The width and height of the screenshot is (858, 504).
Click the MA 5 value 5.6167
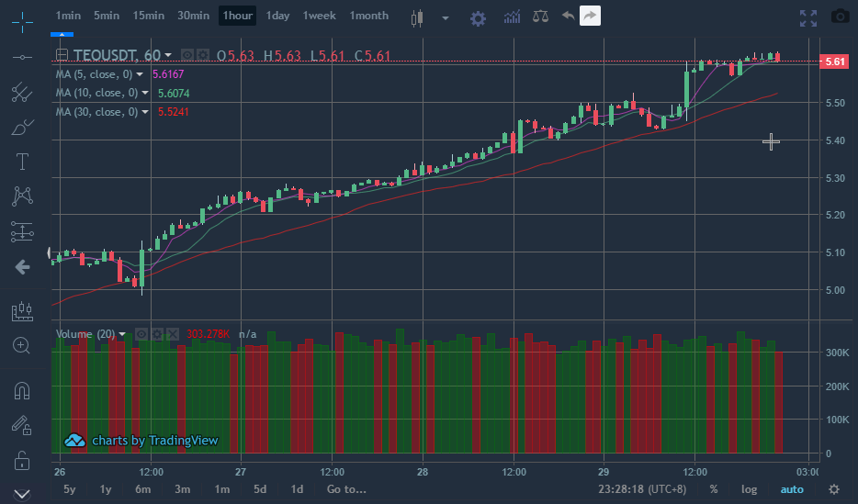pos(168,74)
